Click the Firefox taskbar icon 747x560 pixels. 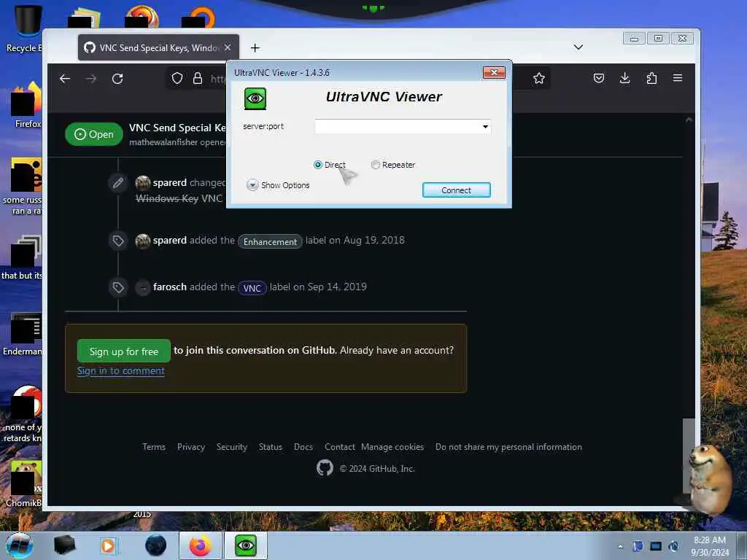tap(201, 545)
